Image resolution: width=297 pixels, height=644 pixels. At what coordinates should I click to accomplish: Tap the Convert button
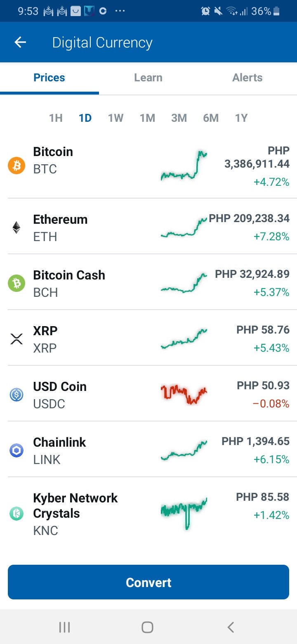coord(148,582)
